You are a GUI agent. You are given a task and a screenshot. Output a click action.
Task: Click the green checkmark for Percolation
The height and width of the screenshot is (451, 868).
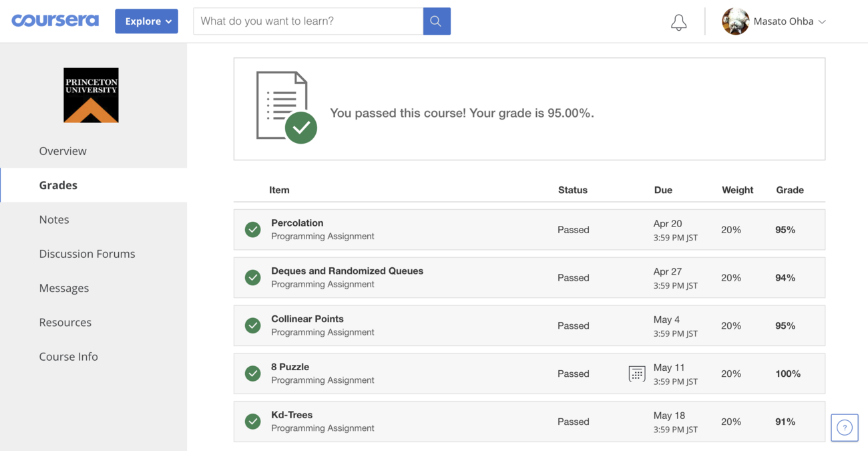(x=252, y=229)
